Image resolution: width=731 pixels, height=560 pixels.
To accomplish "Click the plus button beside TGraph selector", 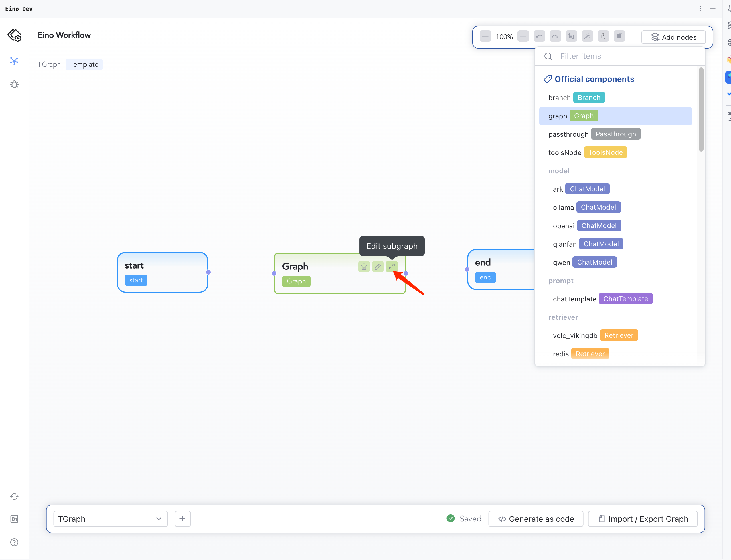I will click(x=182, y=519).
